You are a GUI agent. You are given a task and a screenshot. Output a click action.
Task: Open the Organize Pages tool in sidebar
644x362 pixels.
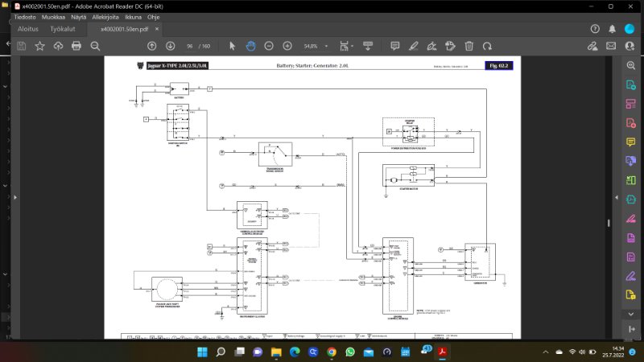(631, 104)
